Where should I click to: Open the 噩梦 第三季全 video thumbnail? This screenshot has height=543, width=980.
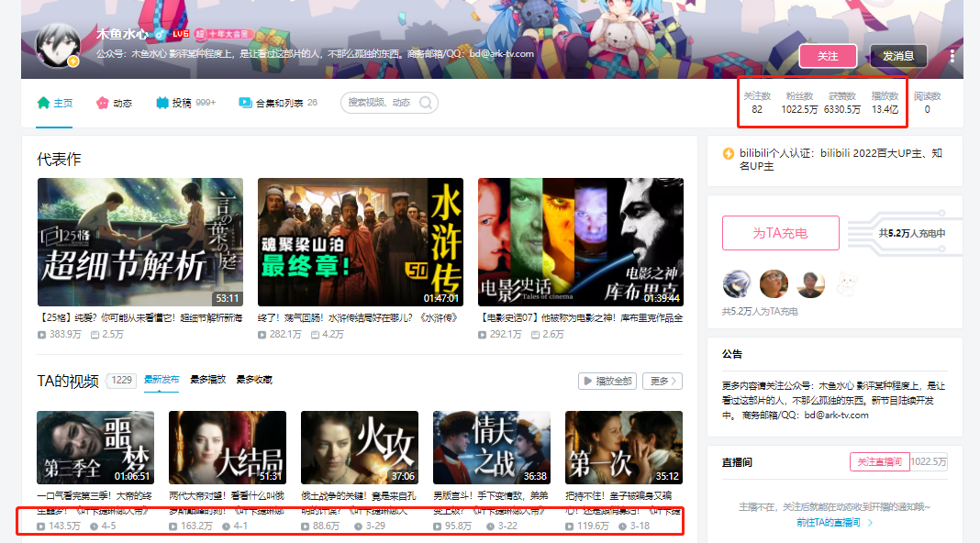95,448
